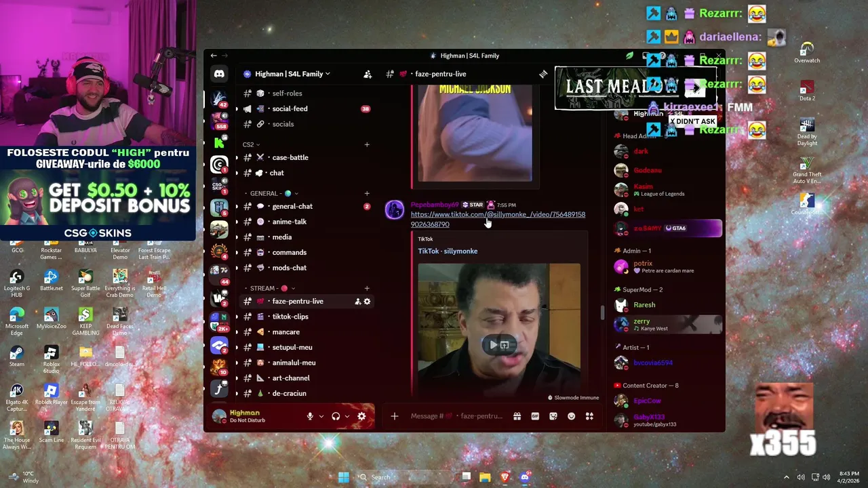Open microphone input options chevron

(321, 416)
